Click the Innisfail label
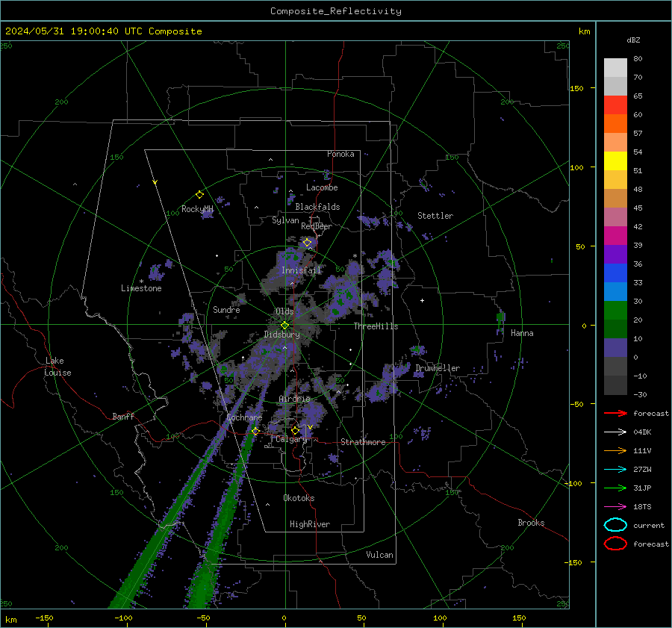Viewport: 672px width, 628px height. (x=302, y=270)
